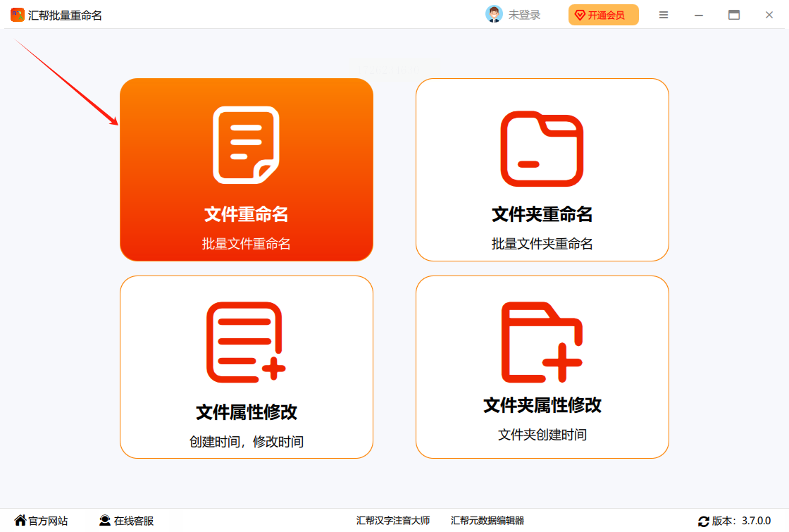Click the diamond icon in 开通会员
The height and width of the screenshot is (532, 789).
click(580, 16)
